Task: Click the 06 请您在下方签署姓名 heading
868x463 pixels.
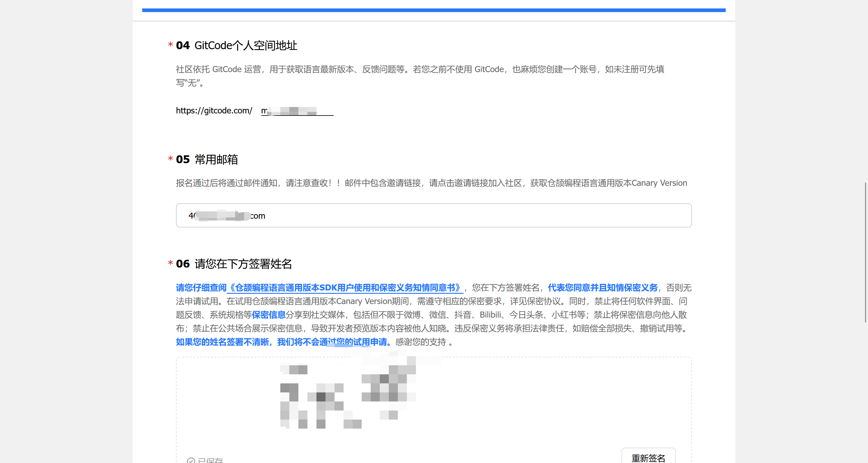Action: click(234, 264)
